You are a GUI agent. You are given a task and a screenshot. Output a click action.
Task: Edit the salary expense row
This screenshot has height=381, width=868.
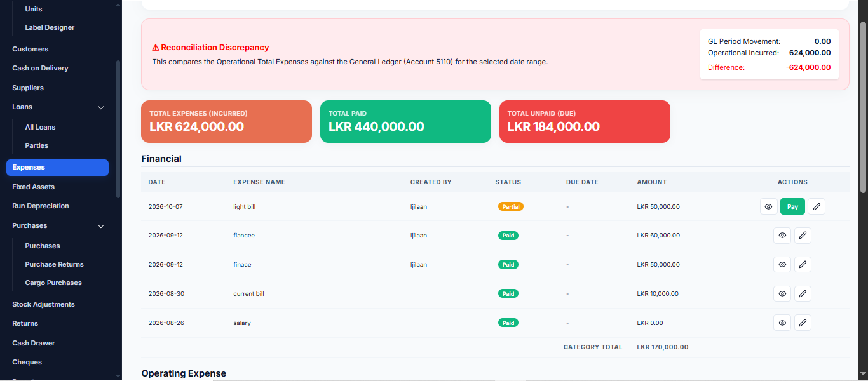(x=803, y=323)
